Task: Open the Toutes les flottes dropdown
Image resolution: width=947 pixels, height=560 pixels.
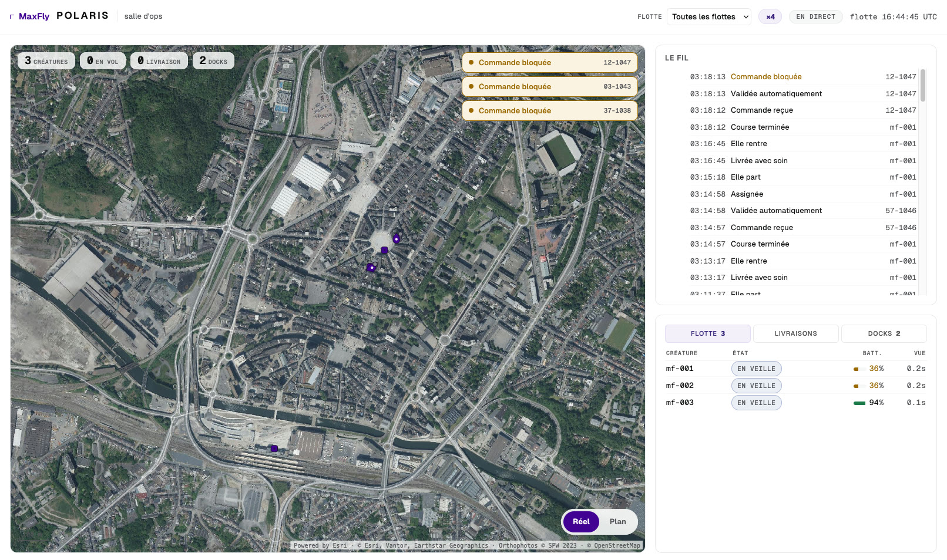Action: point(708,17)
